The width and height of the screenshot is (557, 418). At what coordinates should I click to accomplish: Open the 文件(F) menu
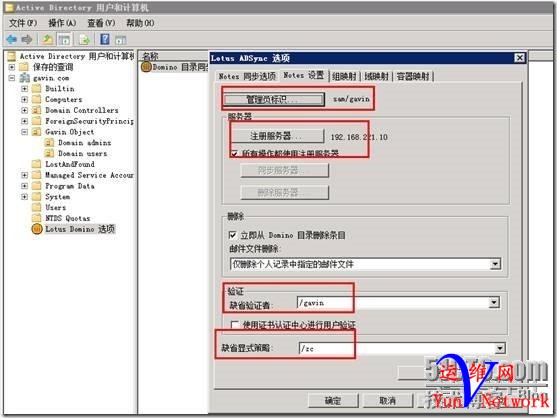[x=23, y=23]
